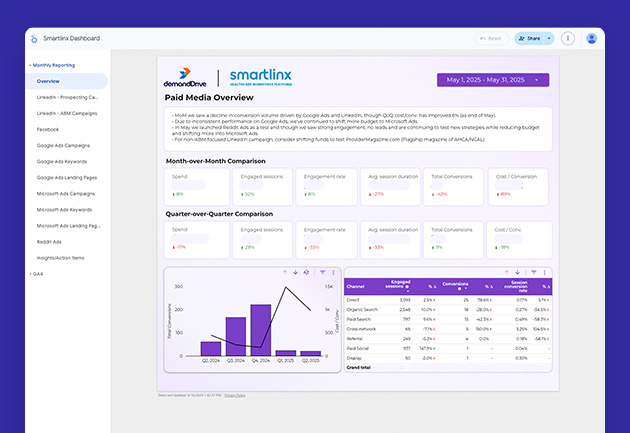The height and width of the screenshot is (433, 630).
Task: Open Microsoft Ads Landing Pages page
Action: [x=67, y=226]
